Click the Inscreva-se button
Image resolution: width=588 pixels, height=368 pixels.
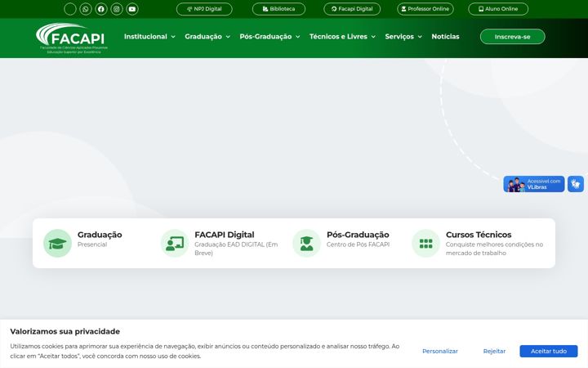pyautogui.click(x=512, y=37)
